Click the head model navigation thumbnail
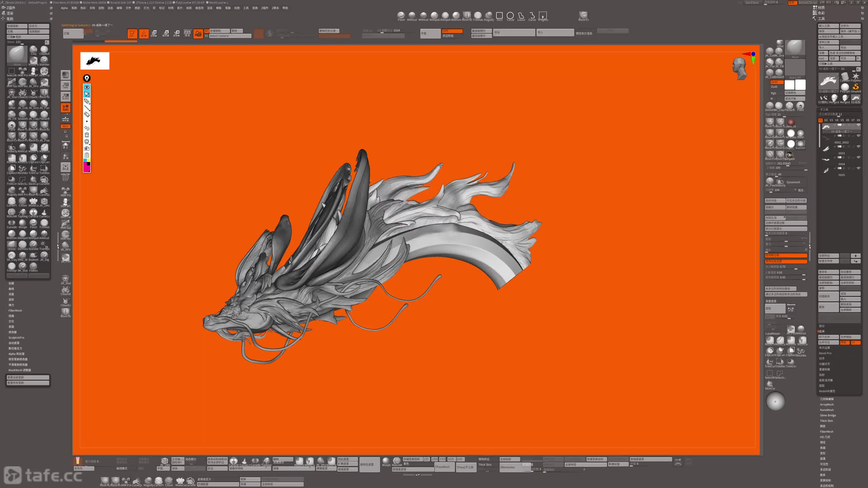868x488 pixels. (740, 68)
